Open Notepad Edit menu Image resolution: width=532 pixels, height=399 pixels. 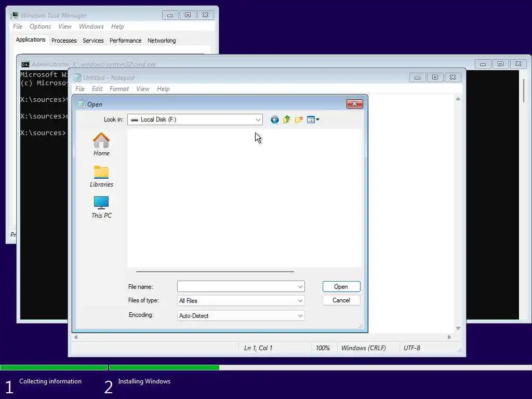pyautogui.click(x=97, y=89)
